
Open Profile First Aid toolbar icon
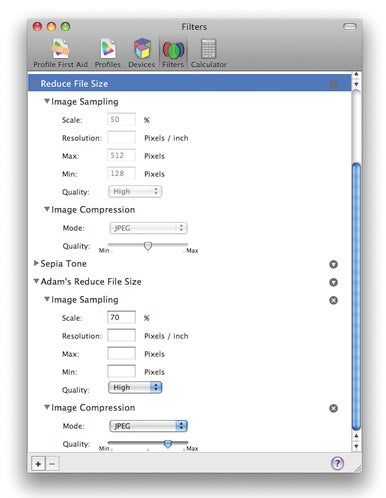pos(60,53)
